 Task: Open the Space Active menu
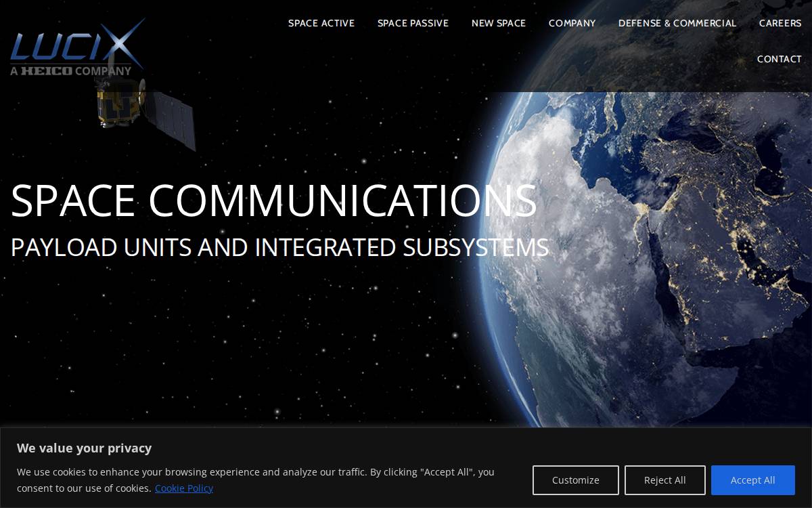tap(321, 23)
